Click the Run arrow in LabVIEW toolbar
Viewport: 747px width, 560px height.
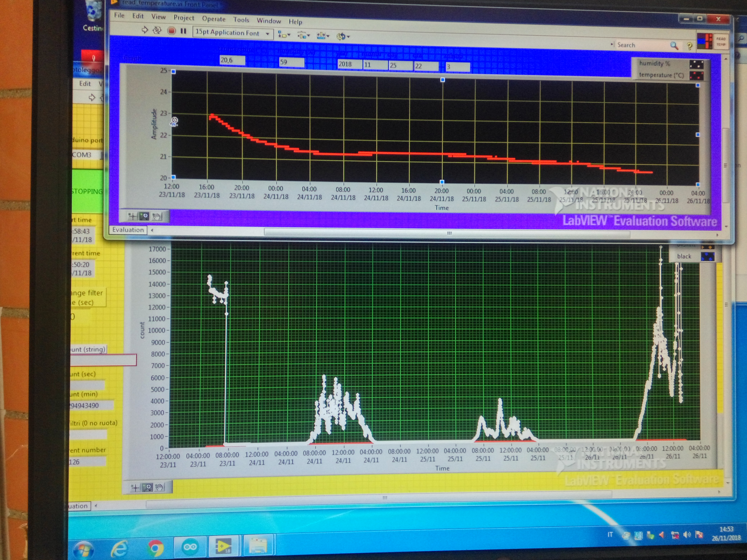coord(145,30)
